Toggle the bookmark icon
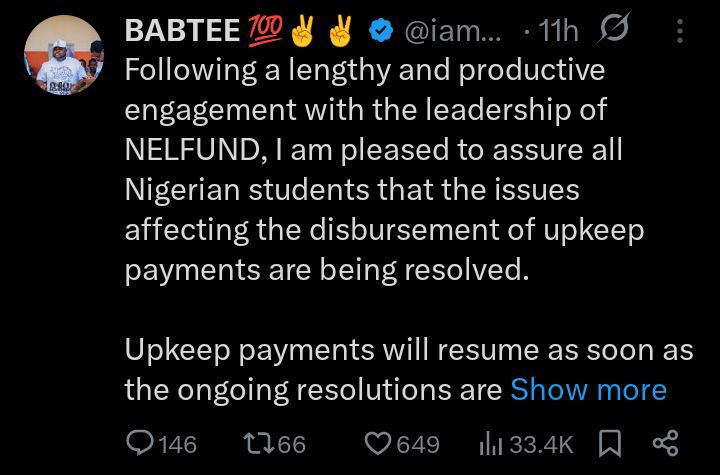 coord(610,443)
